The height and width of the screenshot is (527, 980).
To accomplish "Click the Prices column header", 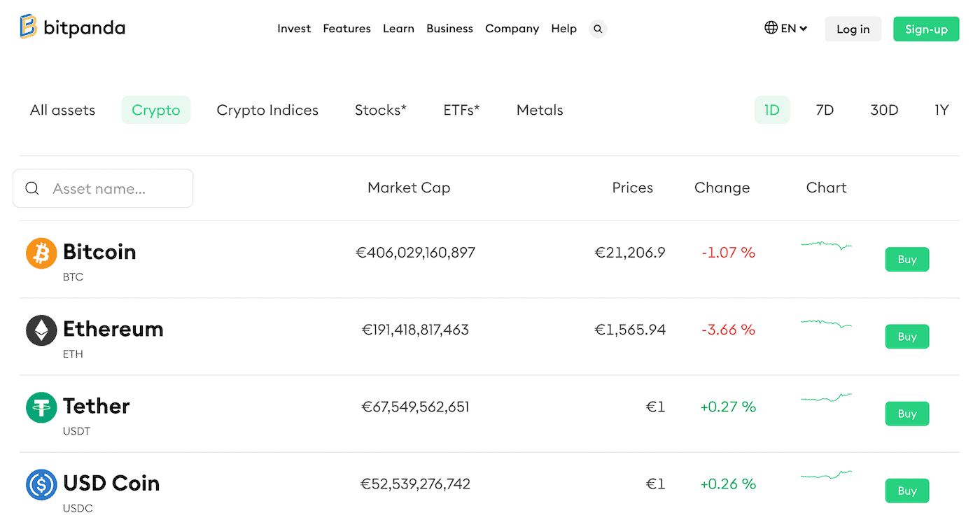I will coord(632,188).
